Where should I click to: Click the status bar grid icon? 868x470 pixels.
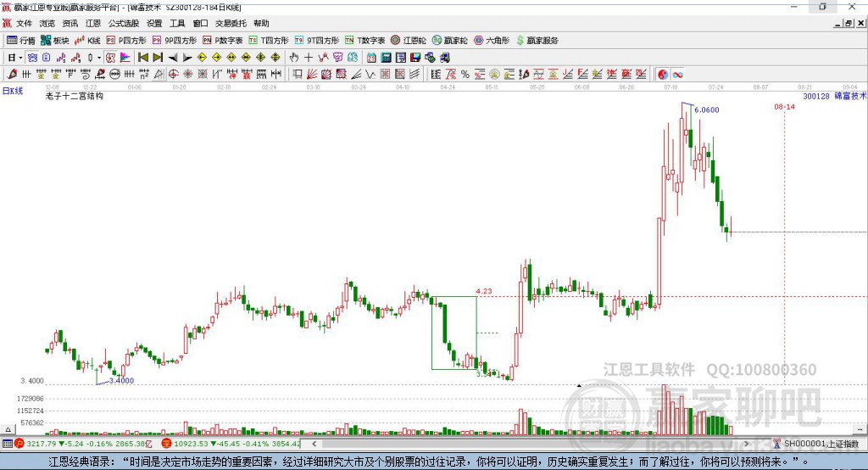7,444
